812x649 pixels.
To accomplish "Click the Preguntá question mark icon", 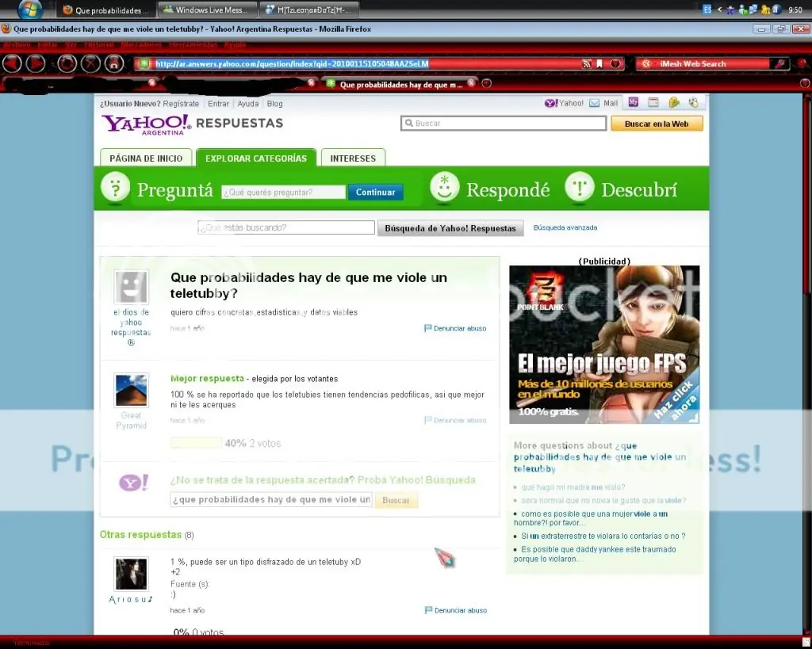I will 116,187.
